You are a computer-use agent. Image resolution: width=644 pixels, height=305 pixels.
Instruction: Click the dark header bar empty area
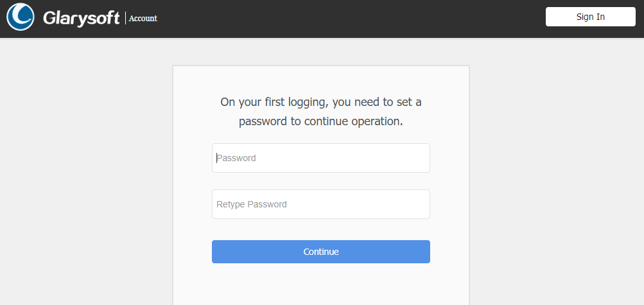pyautogui.click(x=349, y=19)
